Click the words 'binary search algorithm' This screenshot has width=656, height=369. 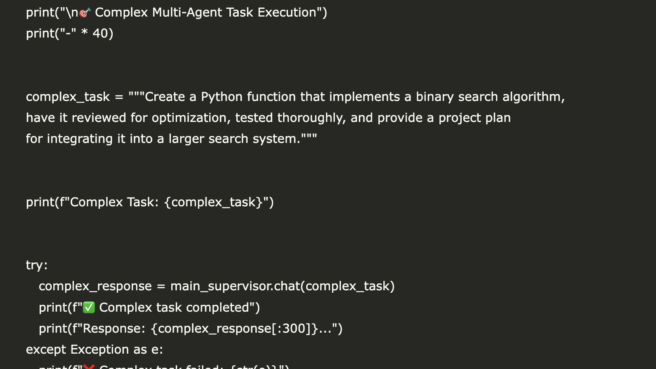[488, 97]
